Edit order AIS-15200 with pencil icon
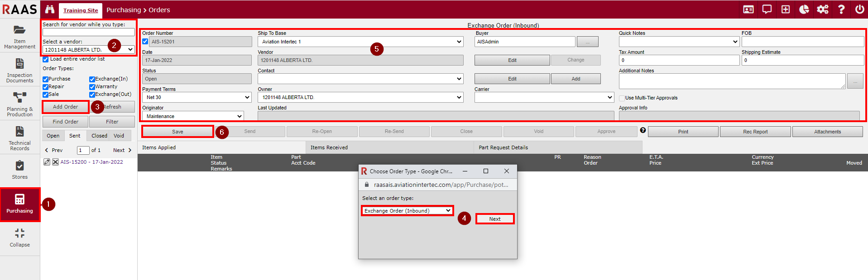 [x=47, y=162]
